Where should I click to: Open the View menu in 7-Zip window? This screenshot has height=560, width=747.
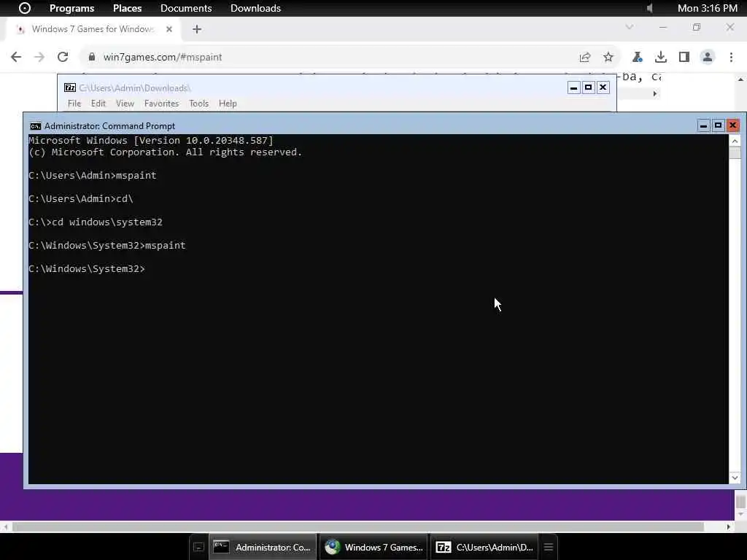click(125, 104)
